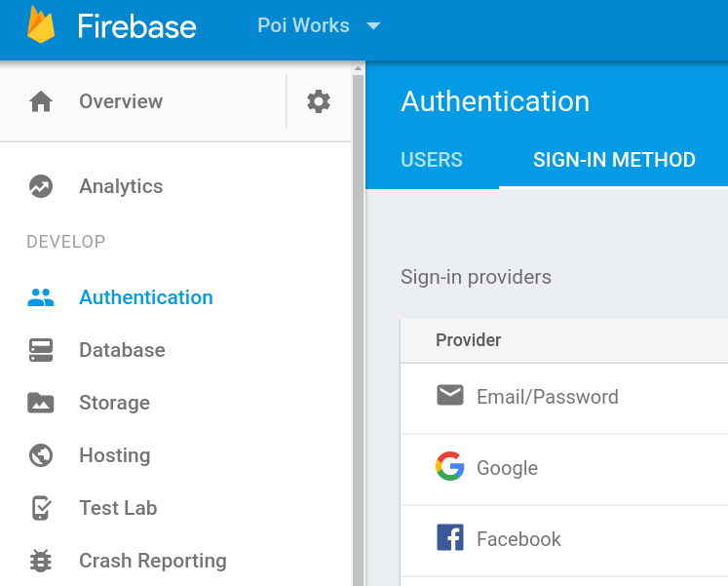Open the project settings gear icon
The width and height of the screenshot is (728, 586).
[x=319, y=101]
